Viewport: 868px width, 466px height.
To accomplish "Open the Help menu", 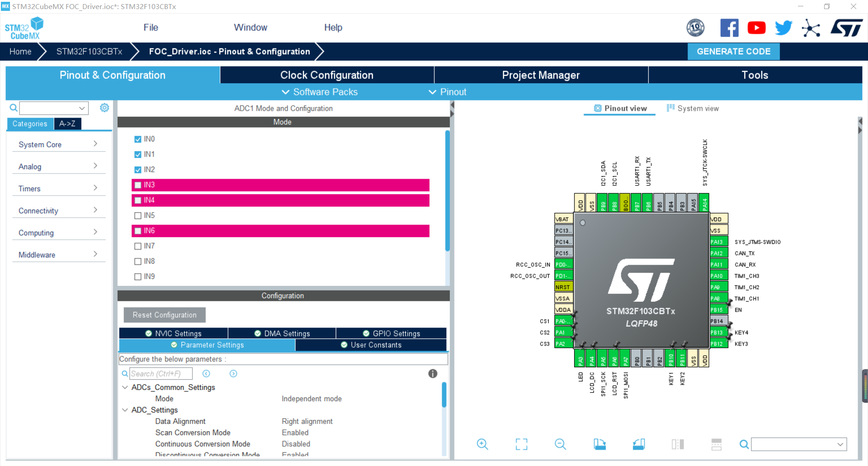I will pyautogui.click(x=333, y=28).
